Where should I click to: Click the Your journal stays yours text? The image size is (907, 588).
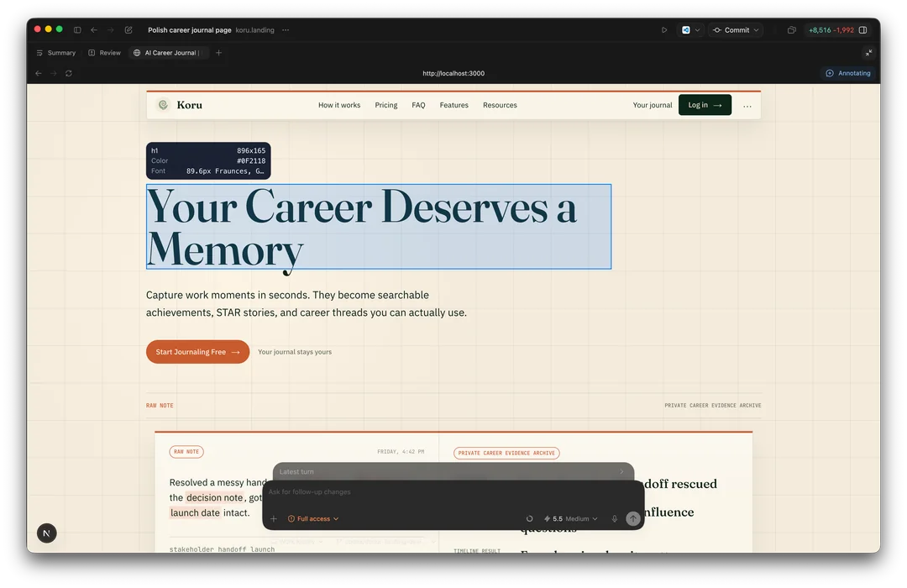pos(295,352)
